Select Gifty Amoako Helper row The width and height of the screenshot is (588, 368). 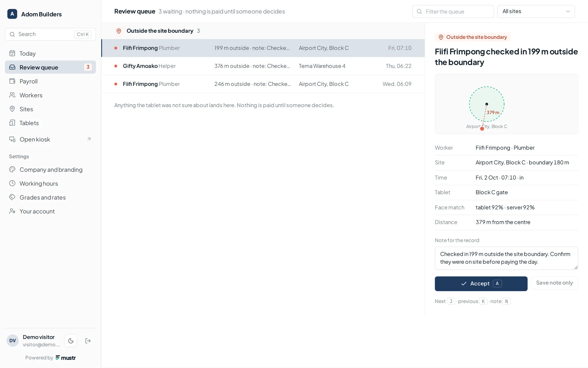(263, 66)
